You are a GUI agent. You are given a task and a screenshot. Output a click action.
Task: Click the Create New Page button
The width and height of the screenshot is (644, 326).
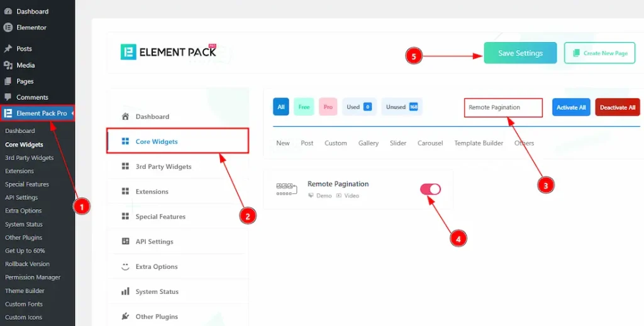599,53
